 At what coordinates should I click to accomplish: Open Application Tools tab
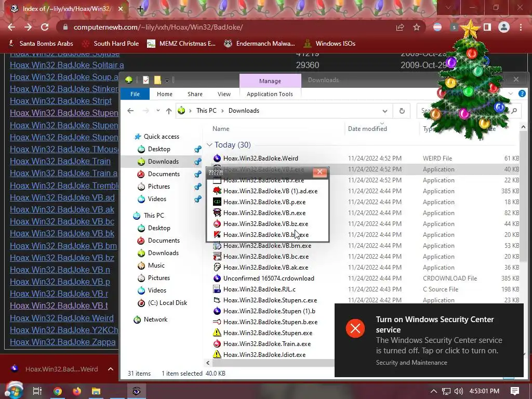(x=270, y=94)
